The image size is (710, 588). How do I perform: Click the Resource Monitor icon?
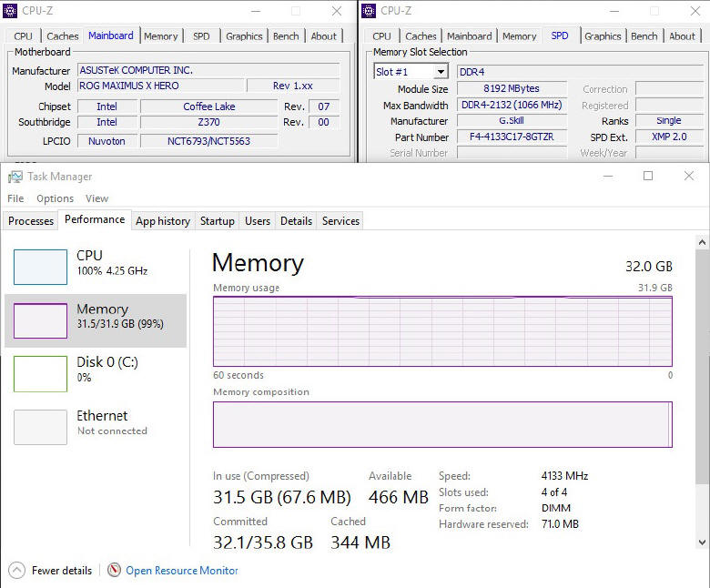(x=114, y=570)
